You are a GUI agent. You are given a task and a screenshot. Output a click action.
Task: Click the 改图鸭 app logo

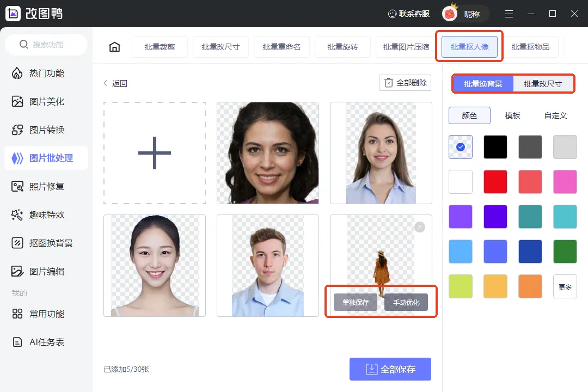(x=34, y=14)
